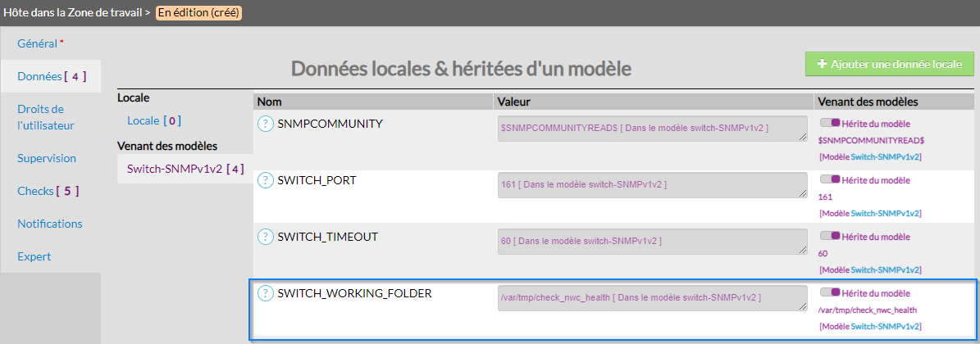
Task: Toggle inheritance switch for SNMPCOMMUNITY
Action: pos(830,122)
